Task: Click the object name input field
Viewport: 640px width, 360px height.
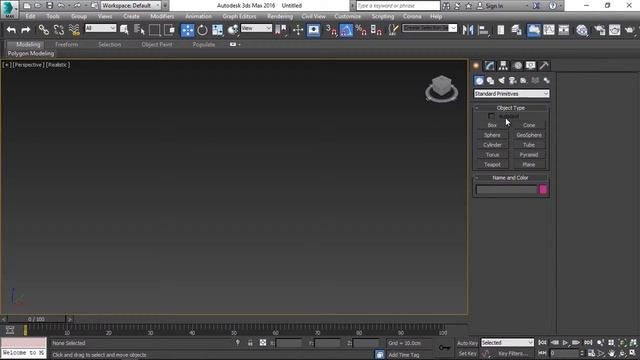Action: pos(507,189)
